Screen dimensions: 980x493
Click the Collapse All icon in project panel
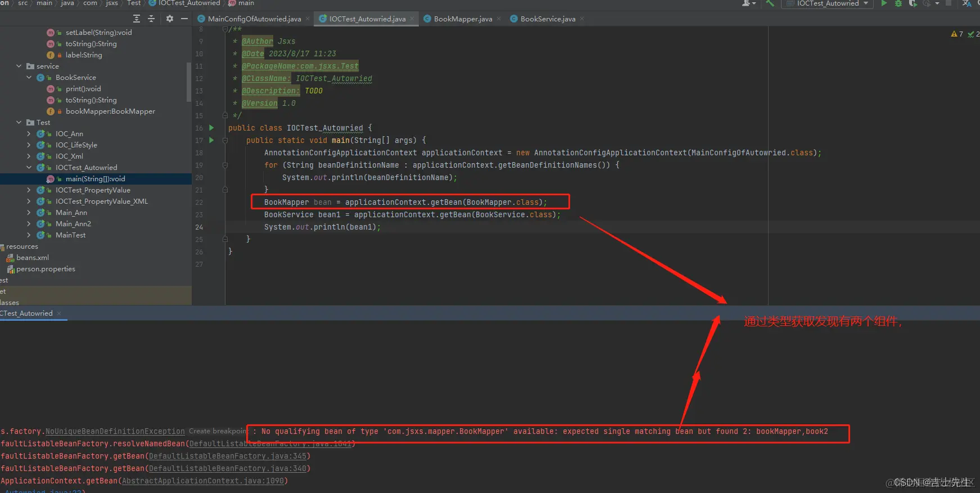[x=151, y=19]
